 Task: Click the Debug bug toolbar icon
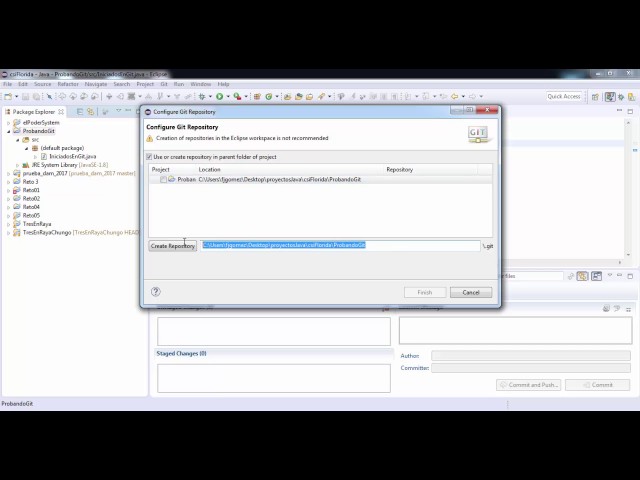[x=202, y=97]
